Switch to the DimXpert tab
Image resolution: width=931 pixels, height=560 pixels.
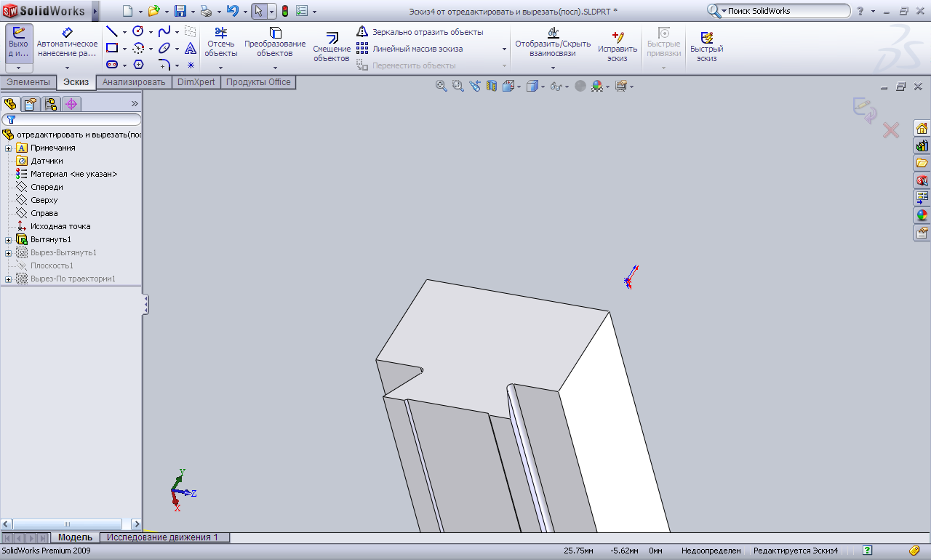[x=196, y=82]
